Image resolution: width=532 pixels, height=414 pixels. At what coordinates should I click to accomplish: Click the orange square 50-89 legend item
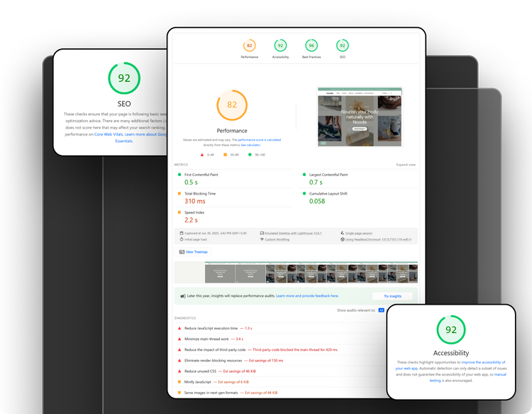tap(231, 155)
